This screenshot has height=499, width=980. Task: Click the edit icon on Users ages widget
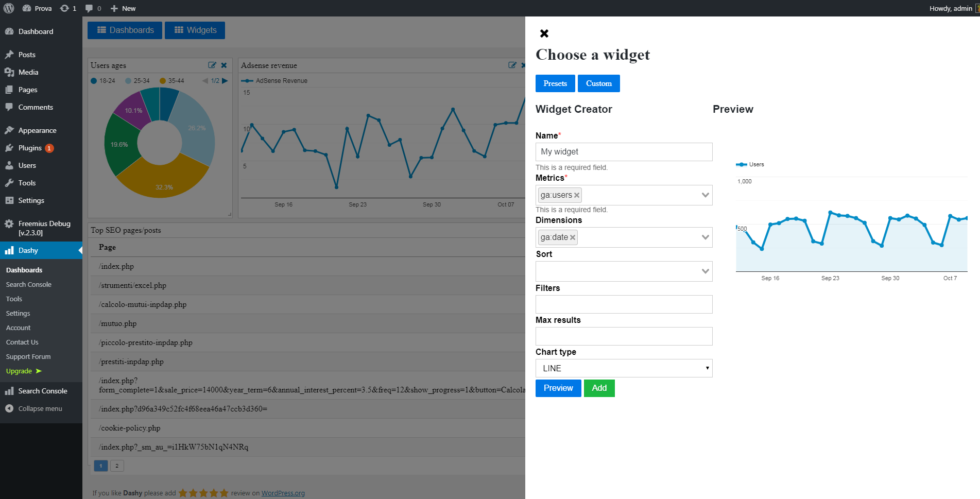pos(212,65)
